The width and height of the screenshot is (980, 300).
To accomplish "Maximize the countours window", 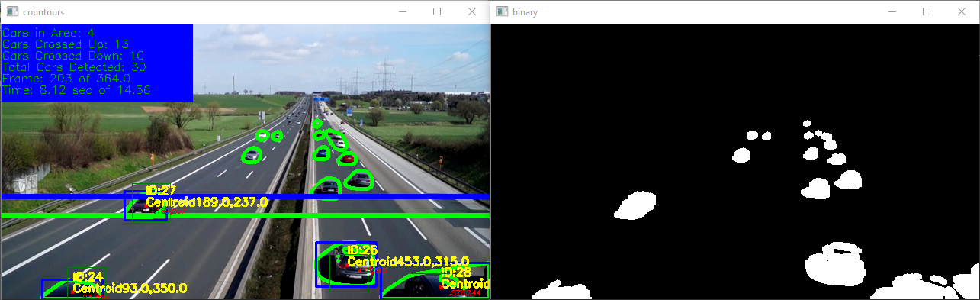I will point(437,12).
